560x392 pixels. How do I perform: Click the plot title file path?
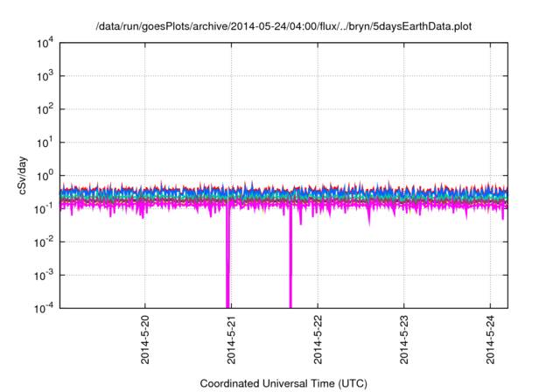pos(283,27)
